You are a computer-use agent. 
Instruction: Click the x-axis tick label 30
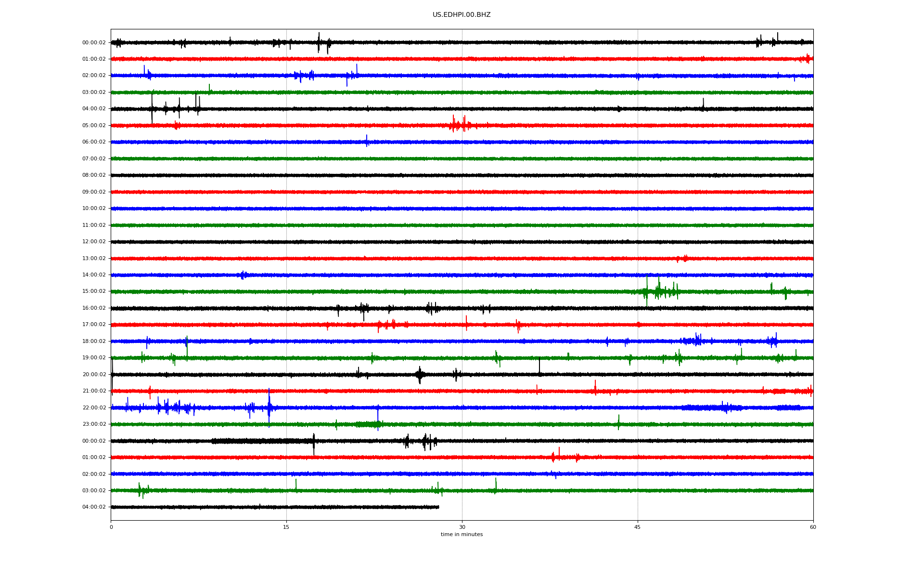(462, 527)
